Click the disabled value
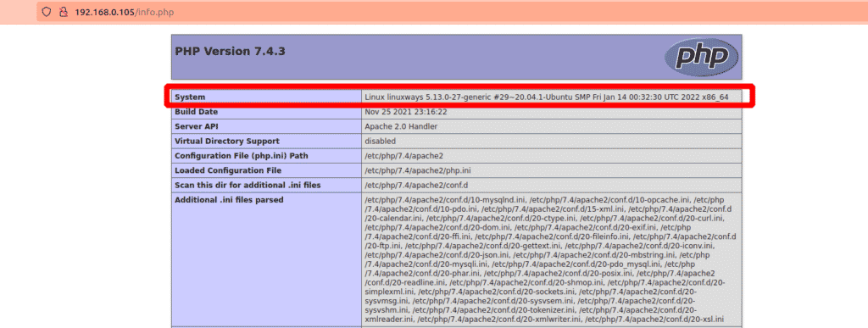The image size is (868, 328). [x=381, y=141]
